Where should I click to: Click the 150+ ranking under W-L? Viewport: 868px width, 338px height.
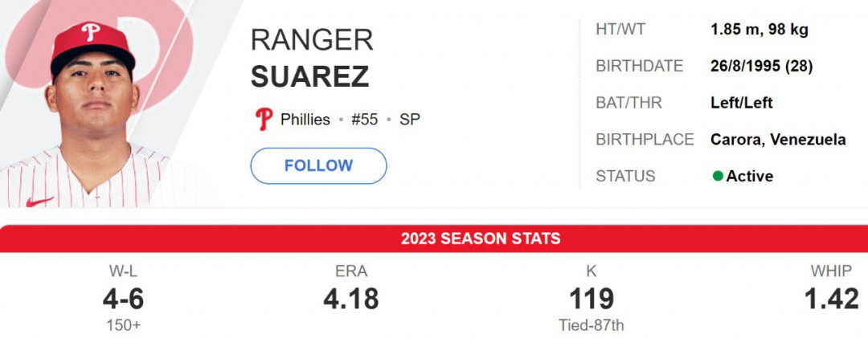pos(123,325)
